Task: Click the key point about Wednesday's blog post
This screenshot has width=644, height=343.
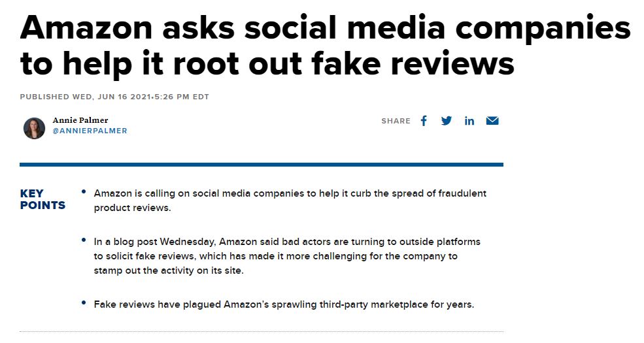Action: click(286, 256)
